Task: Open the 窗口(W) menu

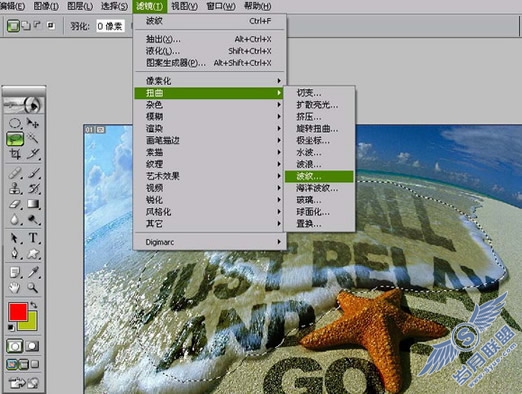Action: 221,6
